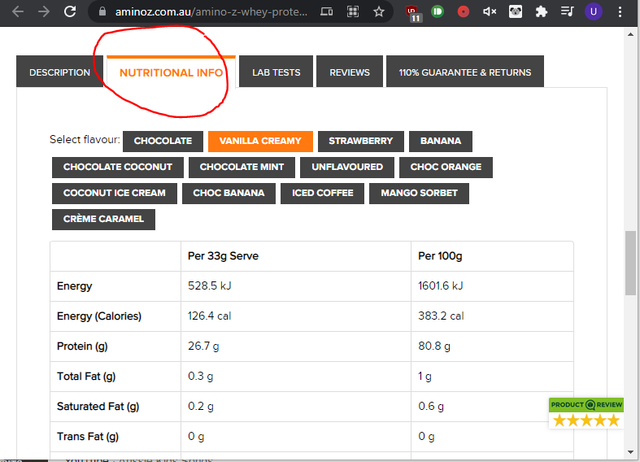The image size is (640, 462).
Task: Click the '26.7 g' protein value
Action: [203, 346]
